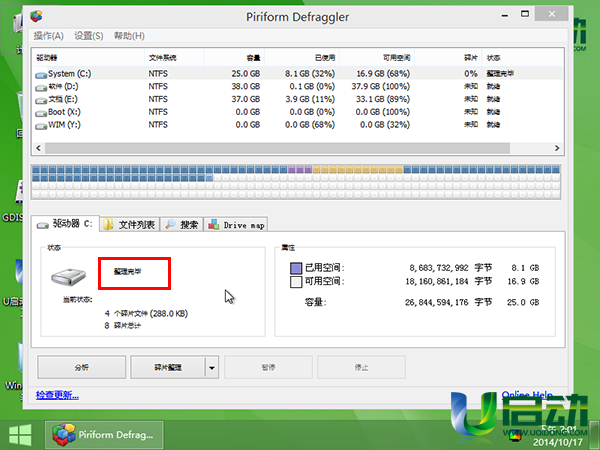The height and width of the screenshot is (450, 600).
Task: Click the 分析 button
Action: pyautogui.click(x=82, y=367)
